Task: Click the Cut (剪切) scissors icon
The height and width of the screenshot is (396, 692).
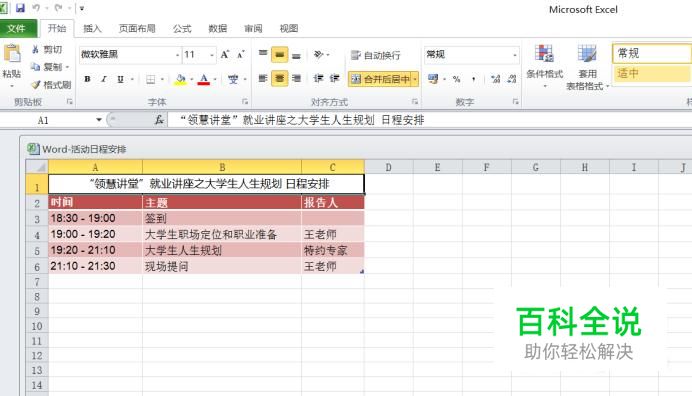Action: click(35, 49)
